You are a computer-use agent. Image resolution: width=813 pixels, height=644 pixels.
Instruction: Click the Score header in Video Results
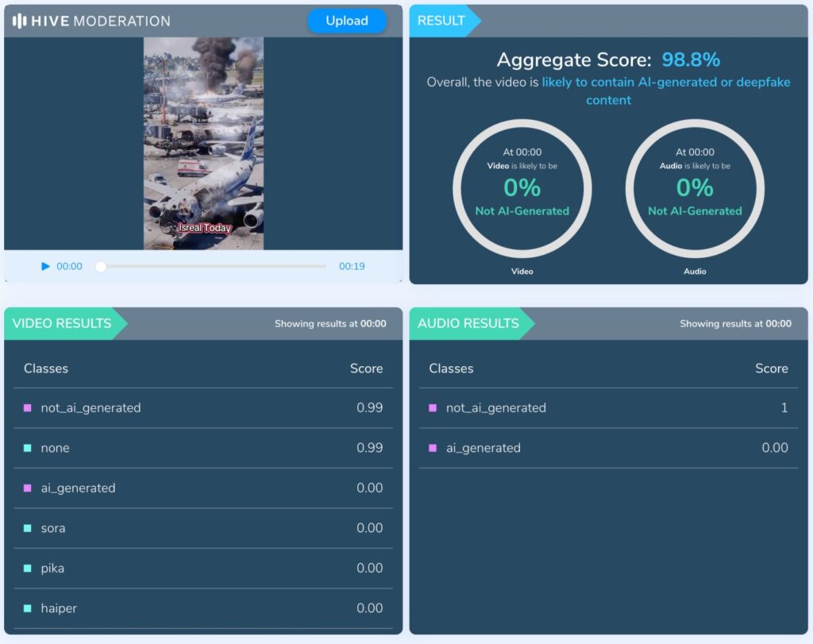366,368
